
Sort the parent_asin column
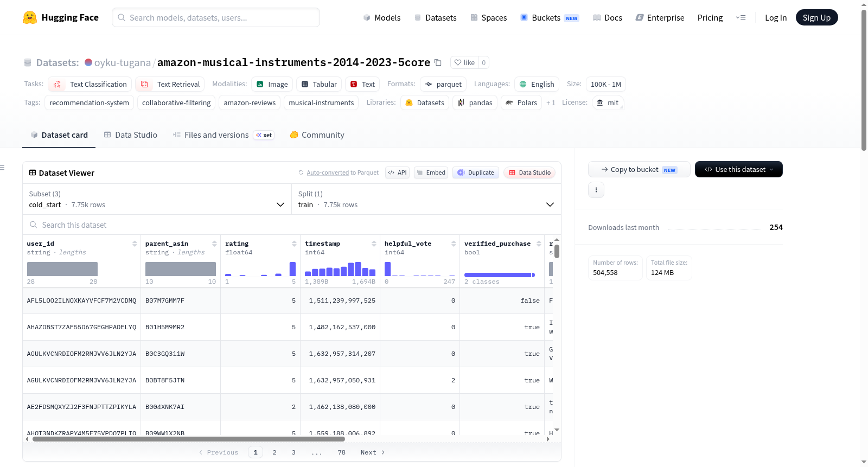(x=214, y=244)
